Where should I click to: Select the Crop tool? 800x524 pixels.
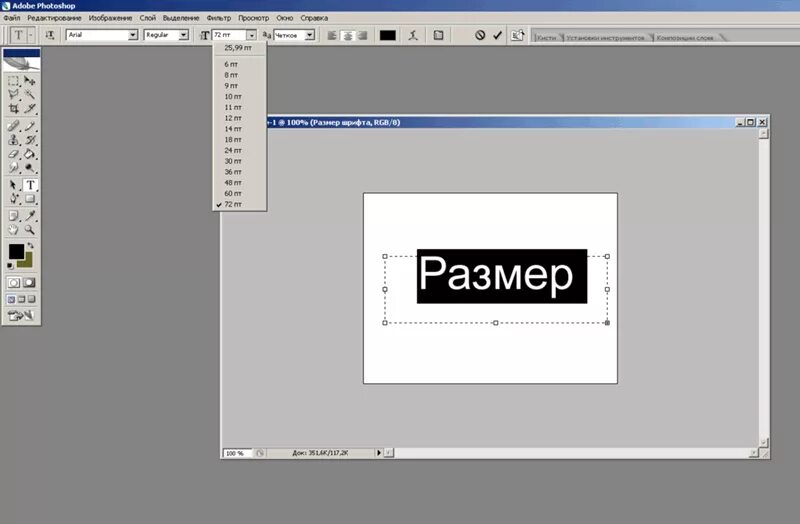coord(13,108)
